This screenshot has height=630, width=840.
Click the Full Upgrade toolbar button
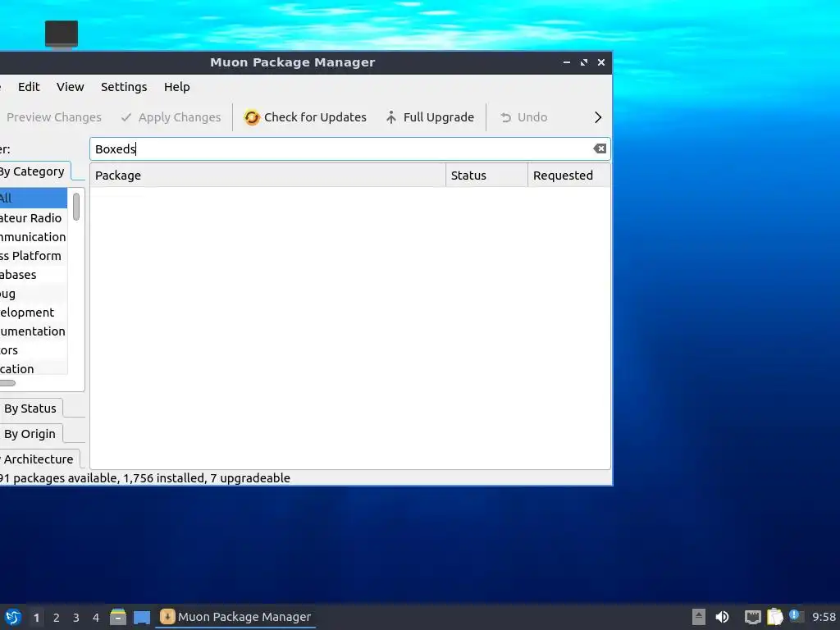pyautogui.click(x=430, y=117)
